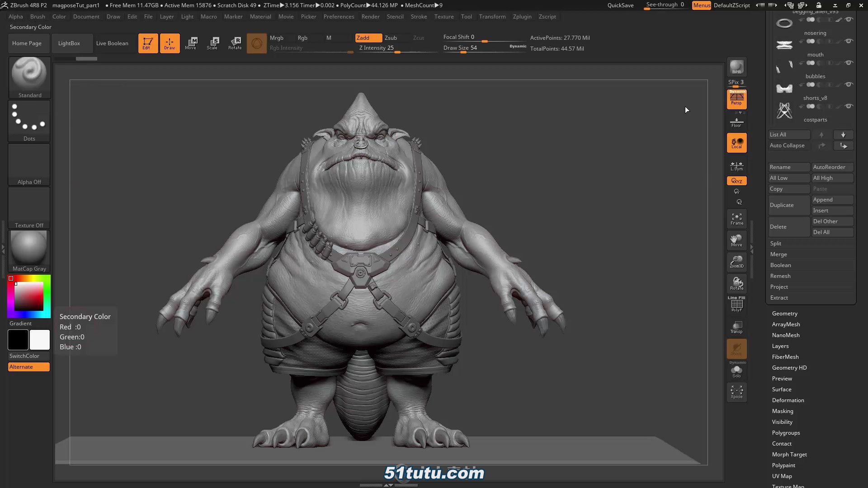Screen dimensions: 868x488
Task: Open the Document menu
Action: click(x=86, y=17)
